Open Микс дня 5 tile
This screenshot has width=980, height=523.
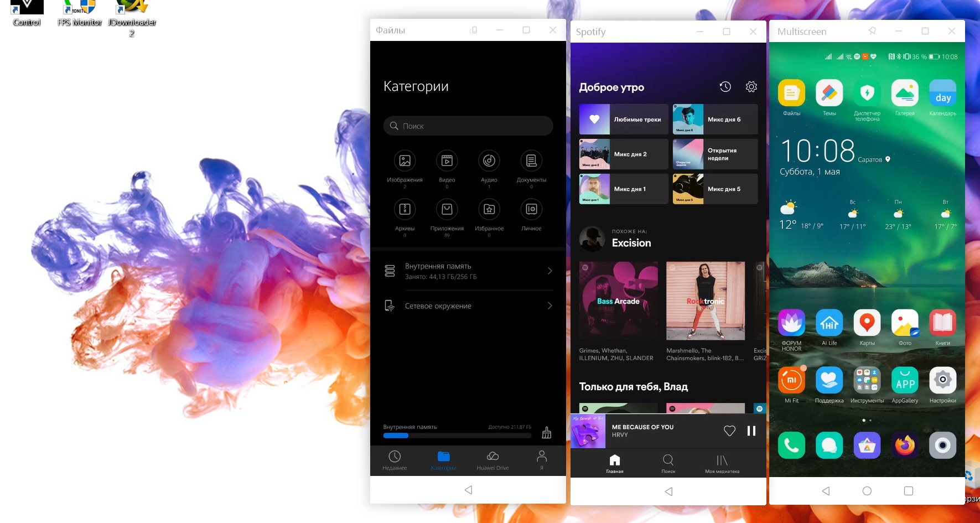click(x=715, y=189)
